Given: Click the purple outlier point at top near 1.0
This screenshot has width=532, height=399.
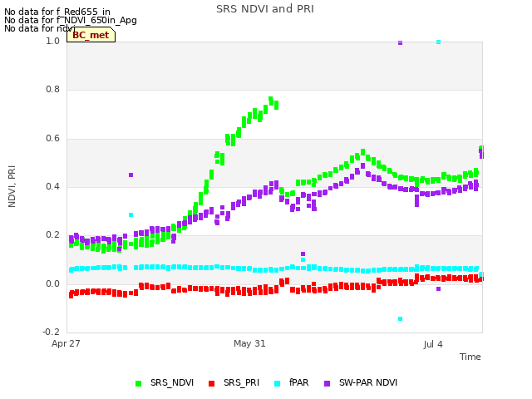Looking at the screenshot, I should coord(401,42).
